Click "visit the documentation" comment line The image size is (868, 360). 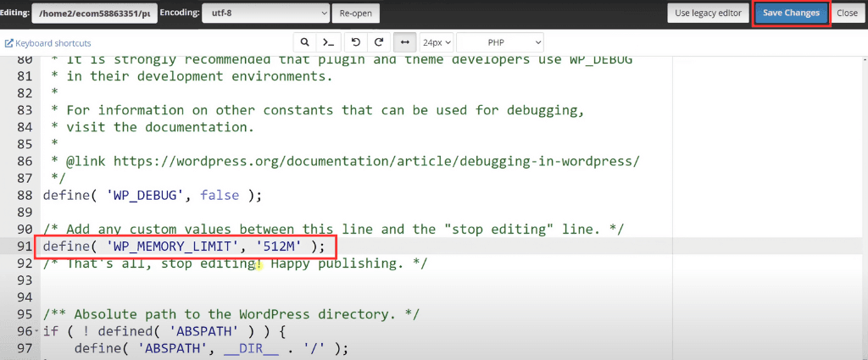pyautogui.click(x=160, y=127)
